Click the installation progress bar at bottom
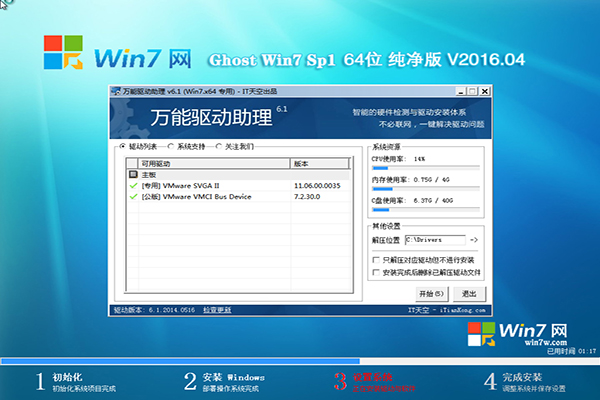The height and width of the screenshot is (400, 600). click(300, 361)
